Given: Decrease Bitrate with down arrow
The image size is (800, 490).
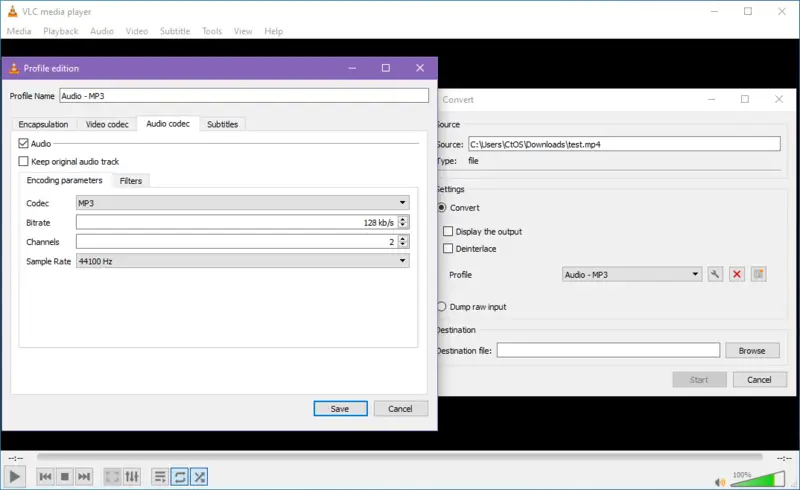Looking at the screenshot, I should tap(403, 226).
